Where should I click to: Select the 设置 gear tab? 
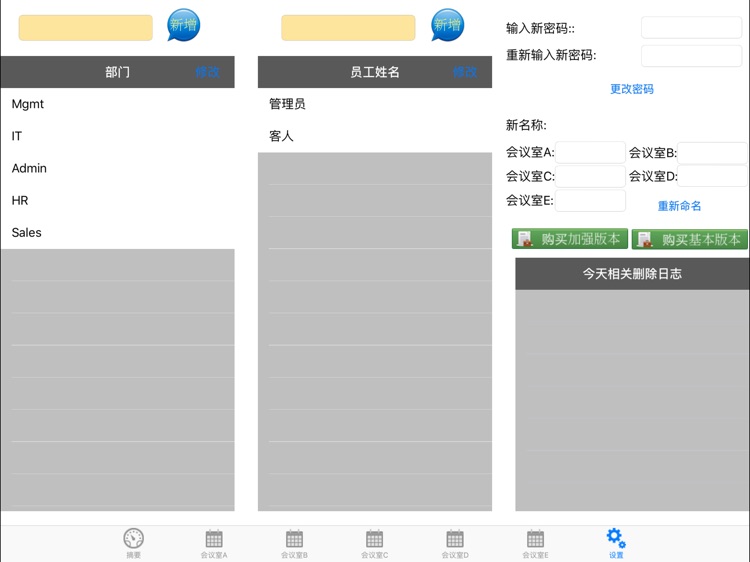coord(616,544)
